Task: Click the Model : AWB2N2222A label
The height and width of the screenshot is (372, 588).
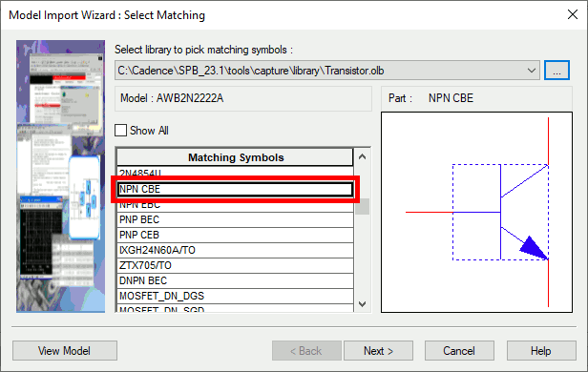Action: point(172,98)
